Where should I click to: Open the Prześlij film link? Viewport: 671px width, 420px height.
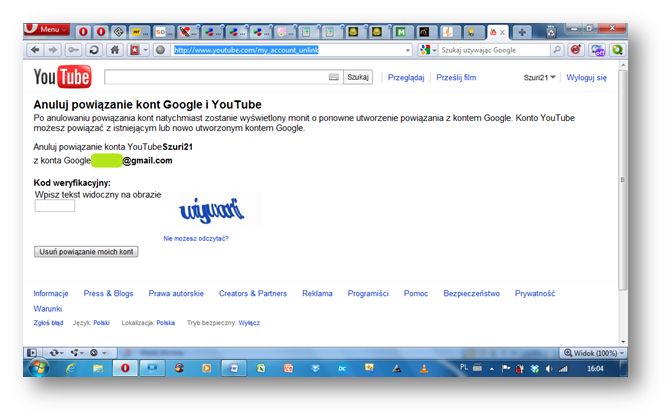point(456,77)
